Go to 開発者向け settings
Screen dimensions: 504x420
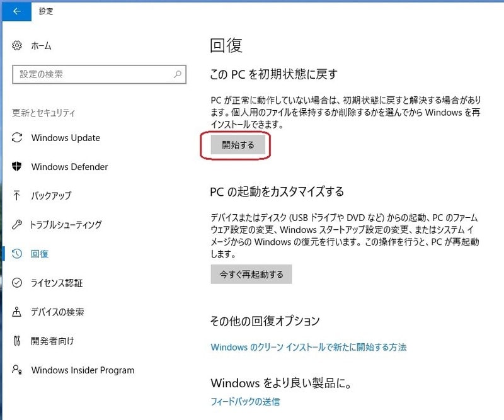[x=52, y=341]
